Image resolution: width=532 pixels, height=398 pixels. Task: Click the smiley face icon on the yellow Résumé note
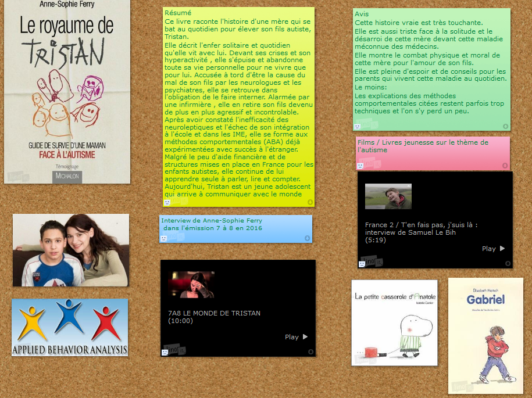167,202
